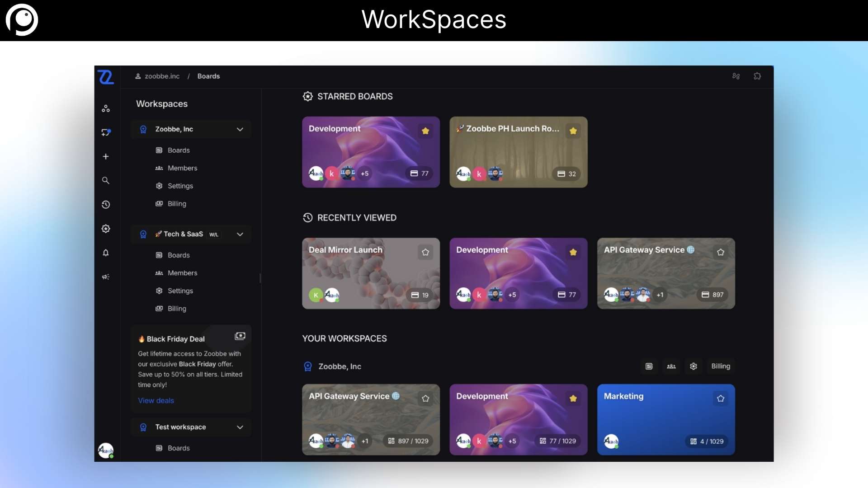Viewport: 868px width, 488px height.
Task: Click the Billing button in Your Workspaces
Action: click(721, 366)
